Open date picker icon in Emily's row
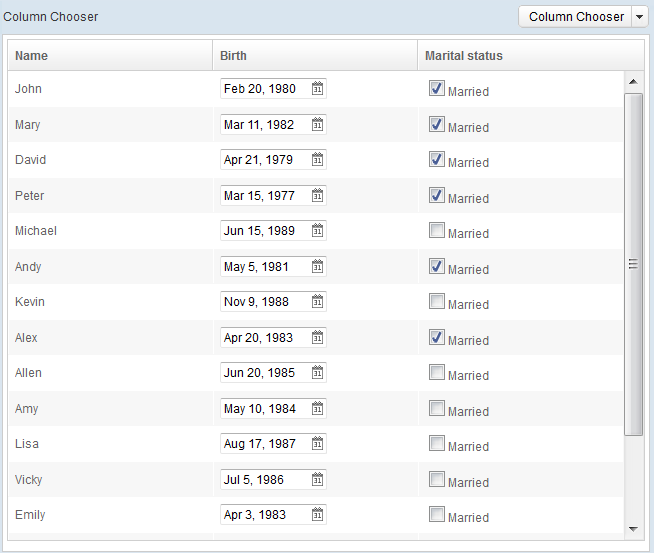 317,514
